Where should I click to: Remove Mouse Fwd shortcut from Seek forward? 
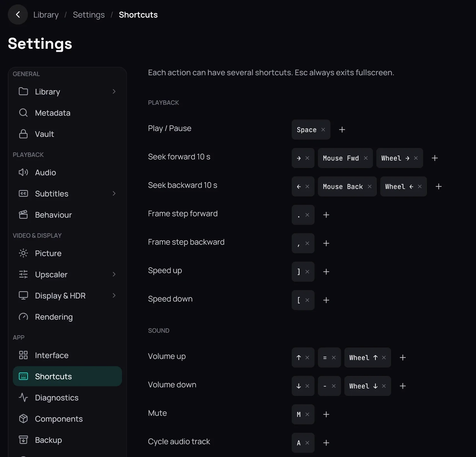pyautogui.click(x=366, y=158)
